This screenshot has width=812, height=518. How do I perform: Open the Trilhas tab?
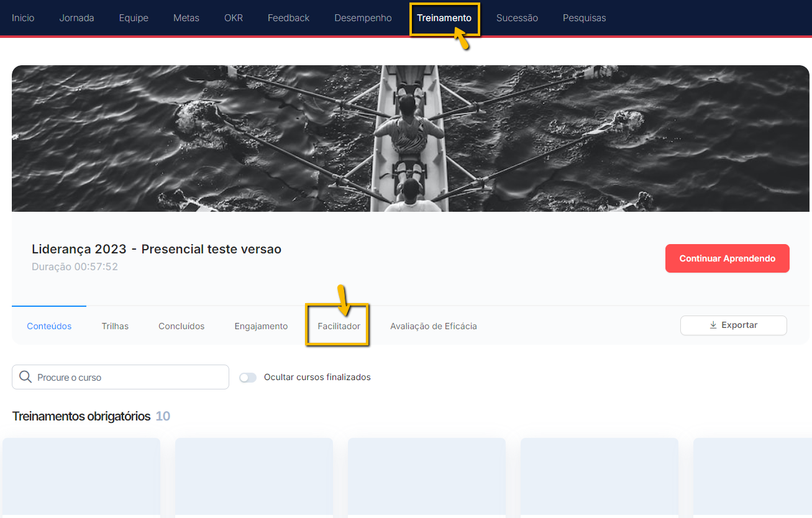pos(115,326)
